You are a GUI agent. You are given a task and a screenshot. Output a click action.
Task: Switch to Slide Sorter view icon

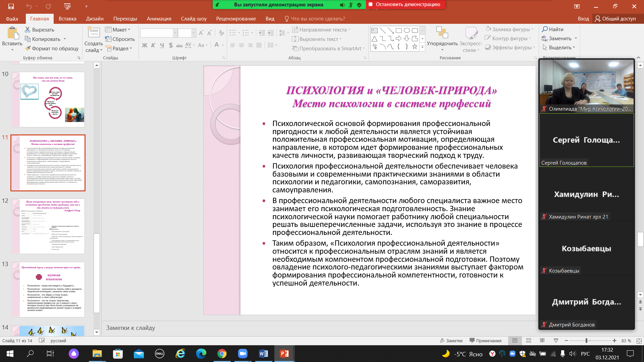coord(529,341)
